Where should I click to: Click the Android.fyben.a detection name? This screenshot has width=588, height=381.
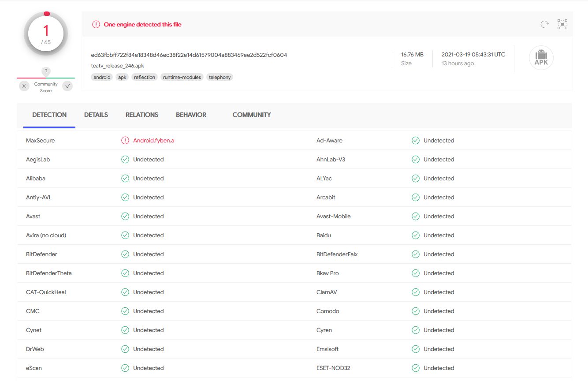(154, 141)
